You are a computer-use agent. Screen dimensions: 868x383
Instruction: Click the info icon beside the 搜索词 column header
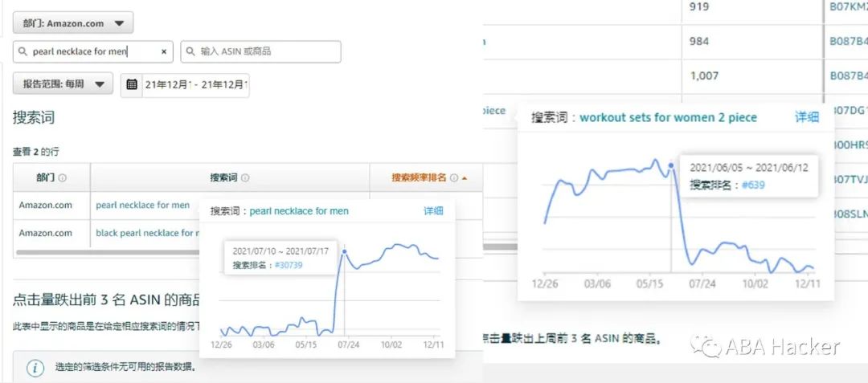click(x=245, y=178)
